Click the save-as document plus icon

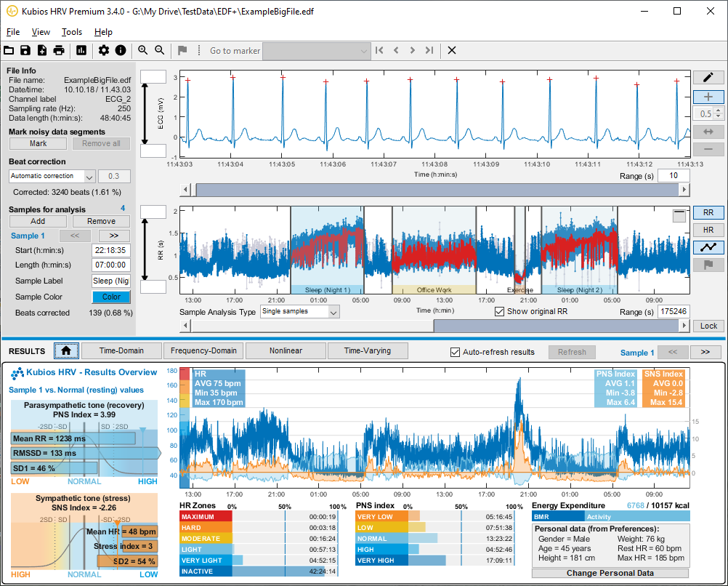click(x=42, y=50)
